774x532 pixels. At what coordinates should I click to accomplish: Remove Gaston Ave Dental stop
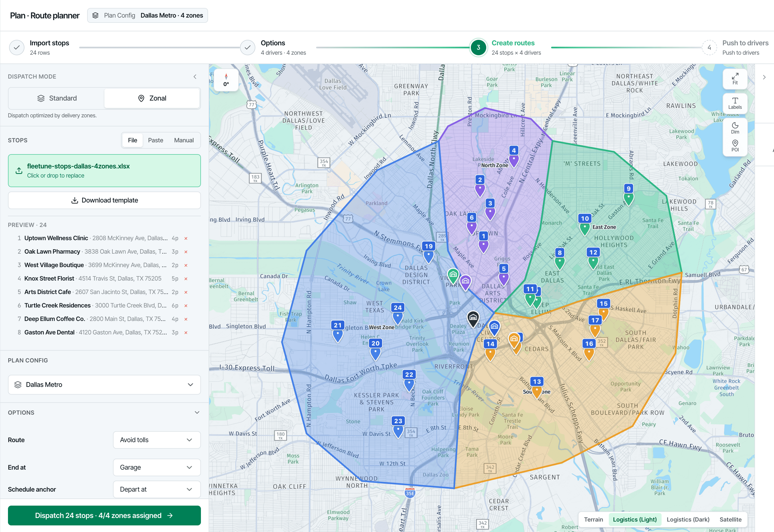coord(186,333)
